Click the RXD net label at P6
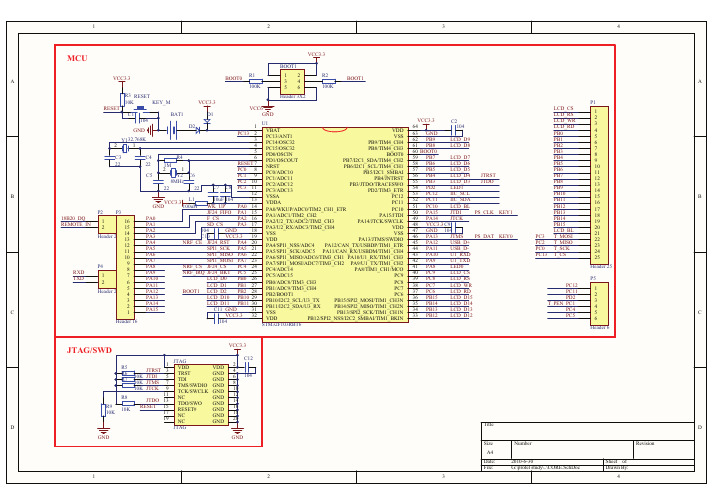 [79, 272]
